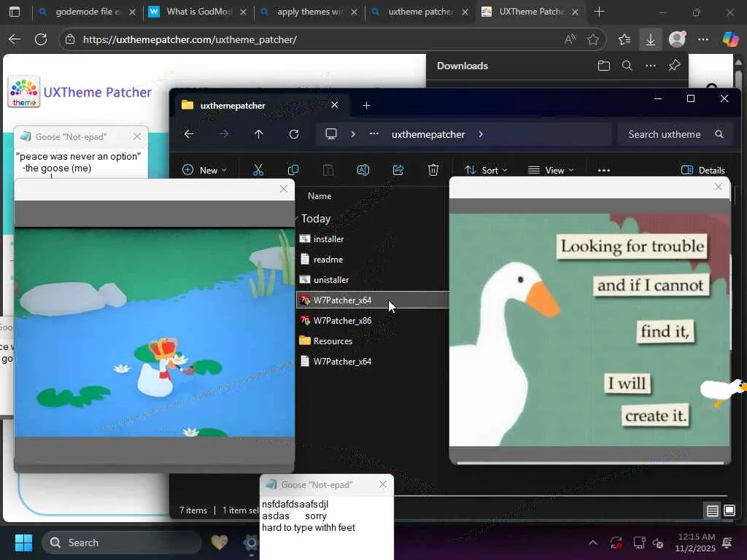Close the top Goose Not-epad window
The height and width of the screenshot is (560, 747).
point(137,136)
